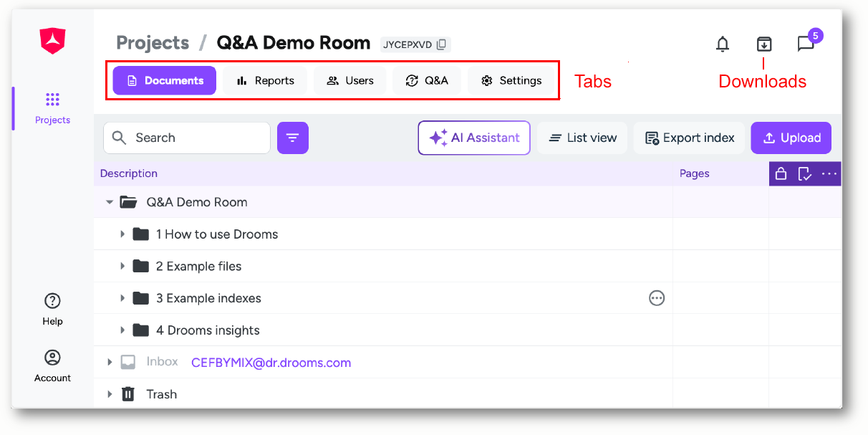Open the chat messages icon with badge 5
This screenshot has width=868, height=435.
click(x=806, y=44)
